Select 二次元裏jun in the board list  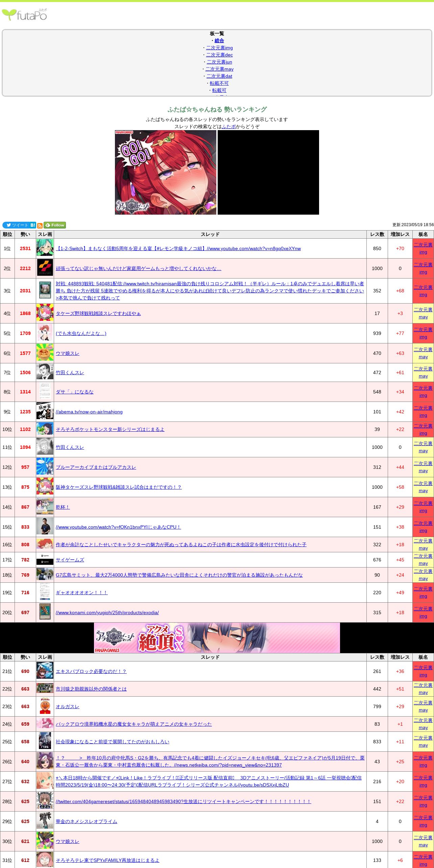click(x=219, y=62)
